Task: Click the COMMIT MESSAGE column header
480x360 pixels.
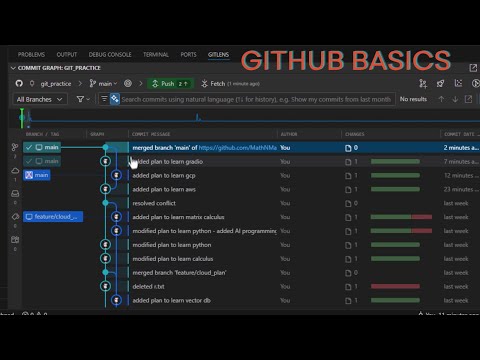Action: tap(151, 134)
